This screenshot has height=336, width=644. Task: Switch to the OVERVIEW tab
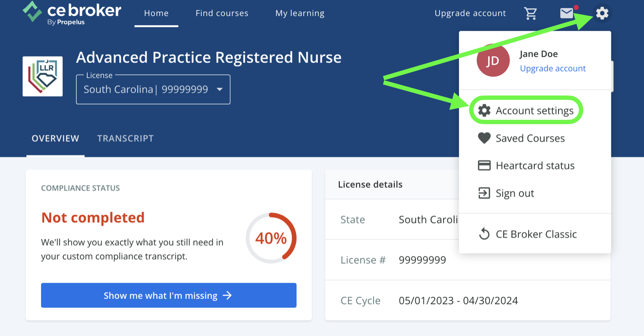click(56, 138)
